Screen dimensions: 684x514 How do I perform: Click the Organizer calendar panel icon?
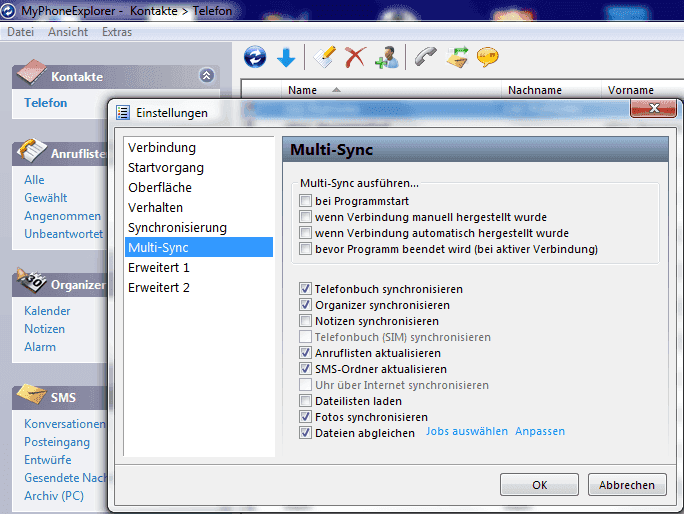pyautogui.click(x=31, y=281)
